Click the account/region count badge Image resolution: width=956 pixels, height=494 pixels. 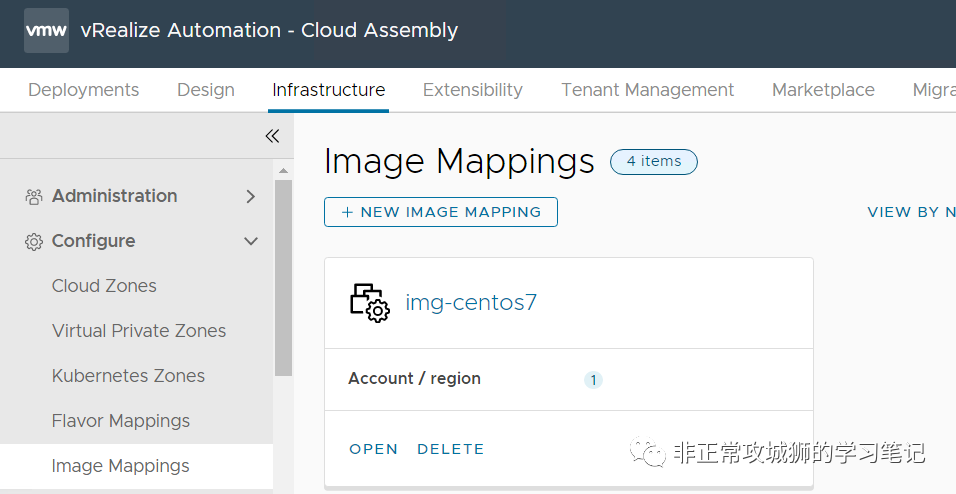[x=593, y=380]
